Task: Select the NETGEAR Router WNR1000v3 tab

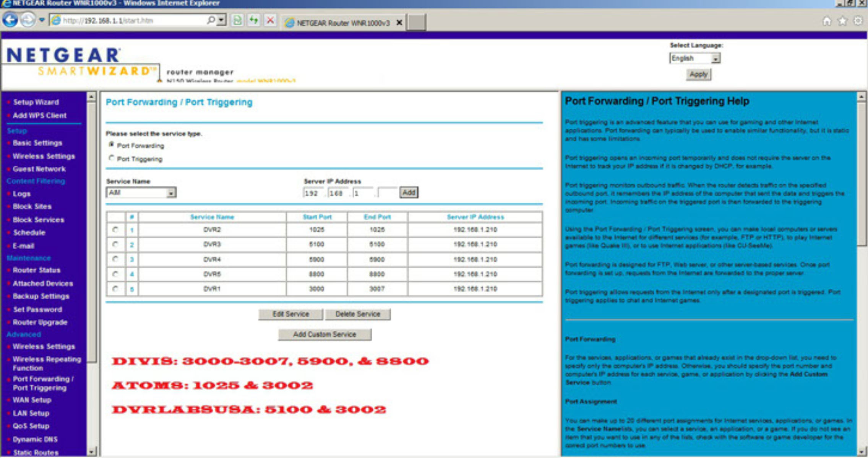Action: 343,23
